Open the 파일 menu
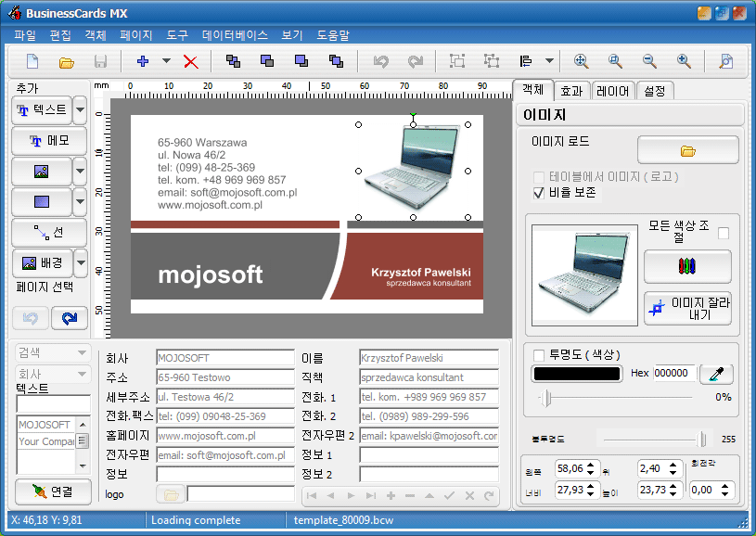The width and height of the screenshot is (756, 536). click(x=25, y=34)
